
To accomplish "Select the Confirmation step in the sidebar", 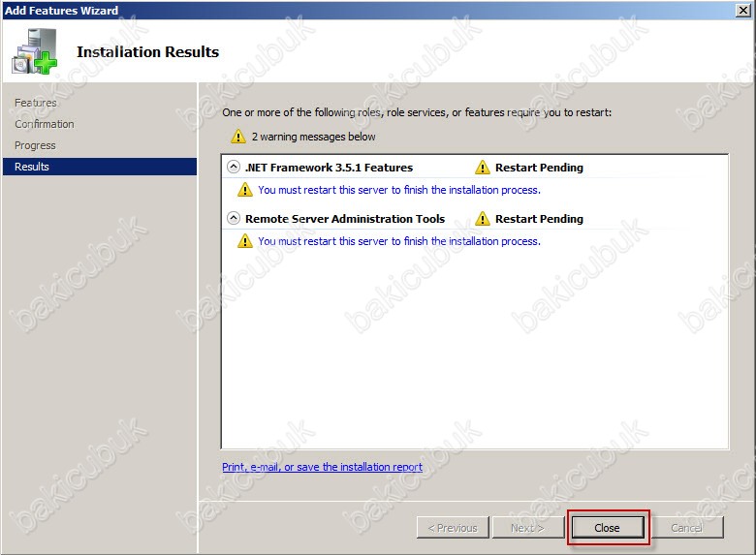I will click(45, 124).
